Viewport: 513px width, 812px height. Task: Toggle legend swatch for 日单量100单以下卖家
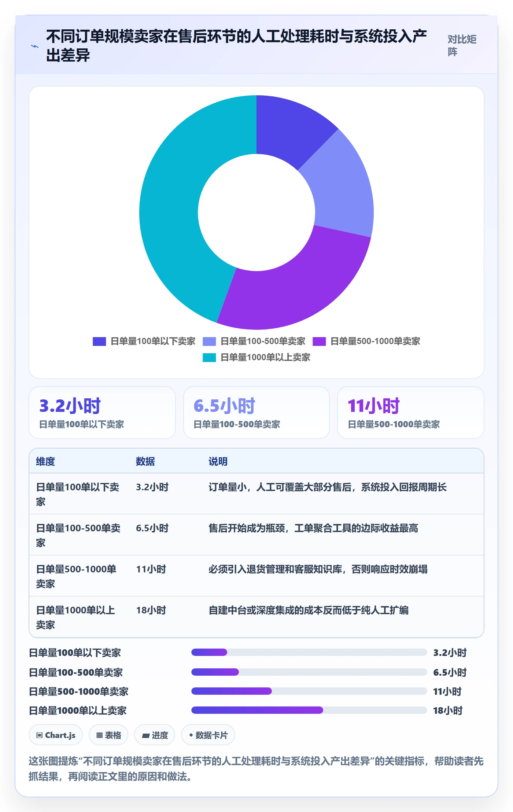[x=99, y=342]
